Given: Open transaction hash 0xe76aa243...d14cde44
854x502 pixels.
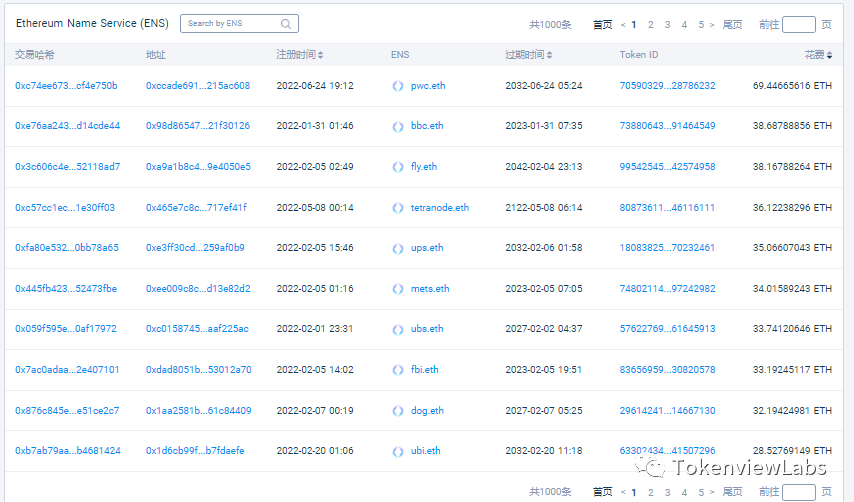Looking at the screenshot, I should point(68,126).
